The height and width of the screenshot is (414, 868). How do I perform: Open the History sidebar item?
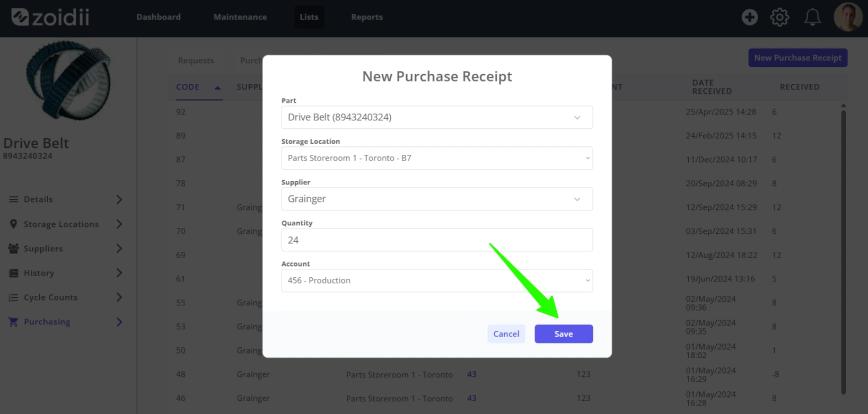point(66,273)
